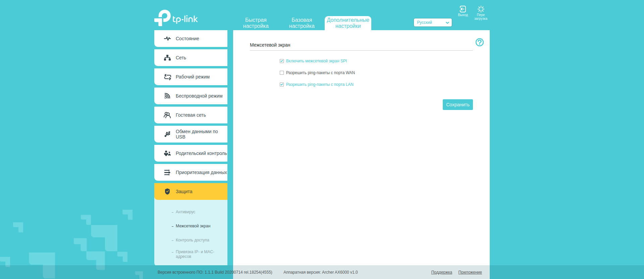Click the Беспроводной режим wireless icon
This screenshot has height=279, width=644.
pyautogui.click(x=167, y=96)
